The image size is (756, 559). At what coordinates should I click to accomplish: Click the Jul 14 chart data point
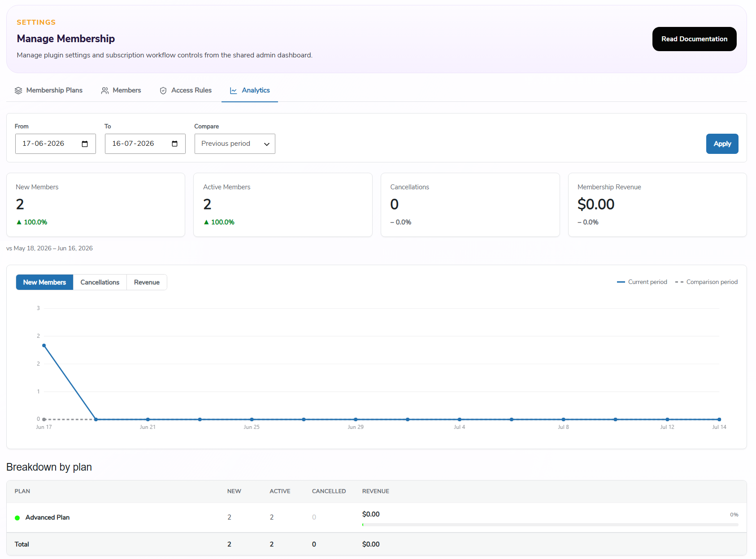pos(719,419)
